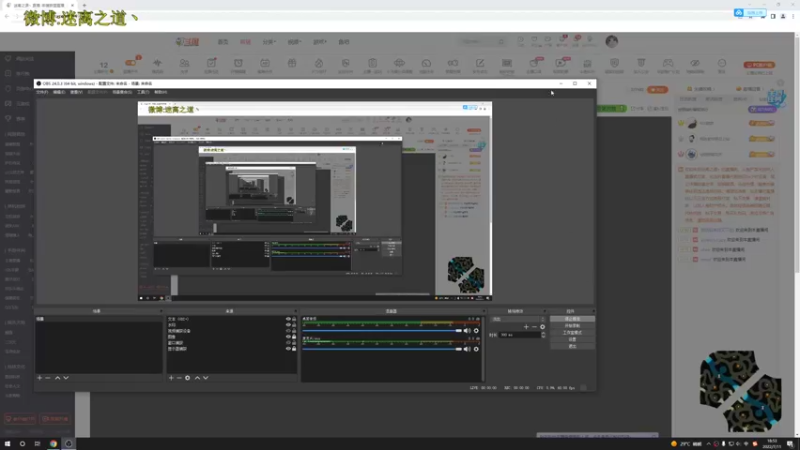Viewport: 800px width, 450px height.
Task: Toggle visibility of fourth source in list
Action: pyautogui.click(x=288, y=337)
